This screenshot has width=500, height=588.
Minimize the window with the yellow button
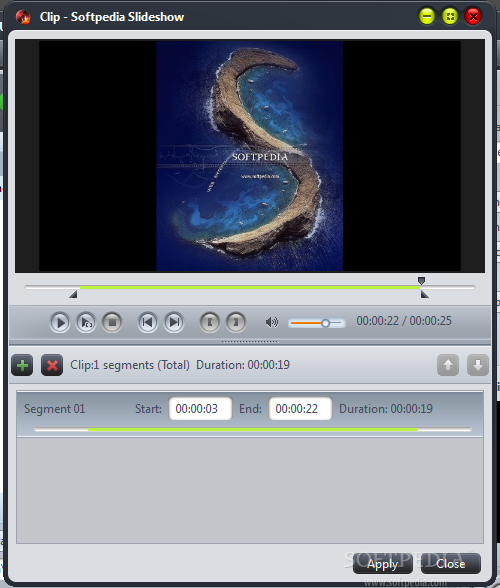[x=427, y=16]
